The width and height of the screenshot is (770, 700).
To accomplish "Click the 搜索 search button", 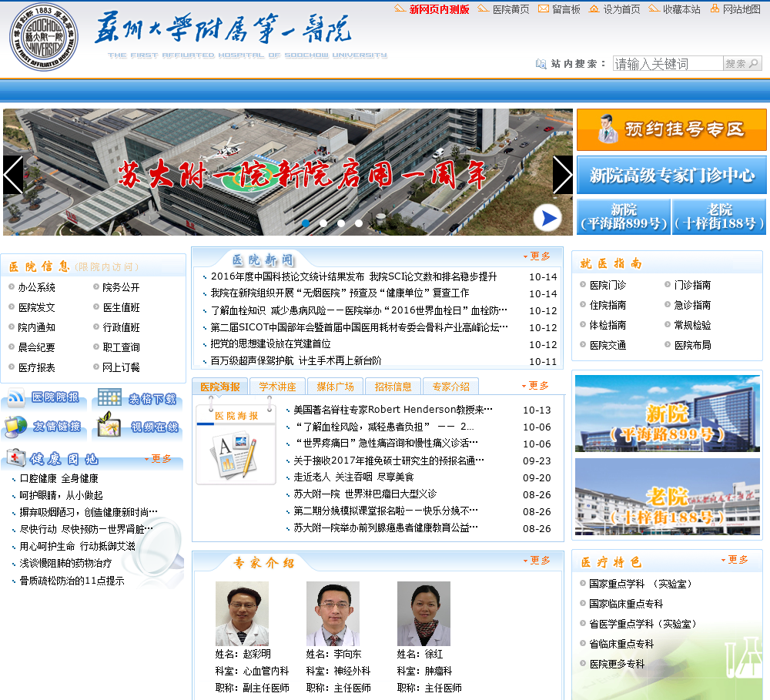I will pyautogui.click(x=742, y=63).
